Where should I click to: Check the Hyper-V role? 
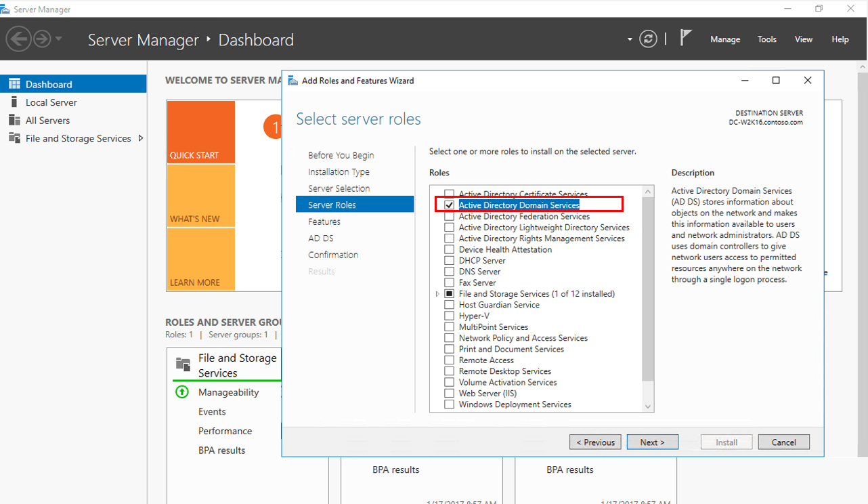[x=449, y=316]
